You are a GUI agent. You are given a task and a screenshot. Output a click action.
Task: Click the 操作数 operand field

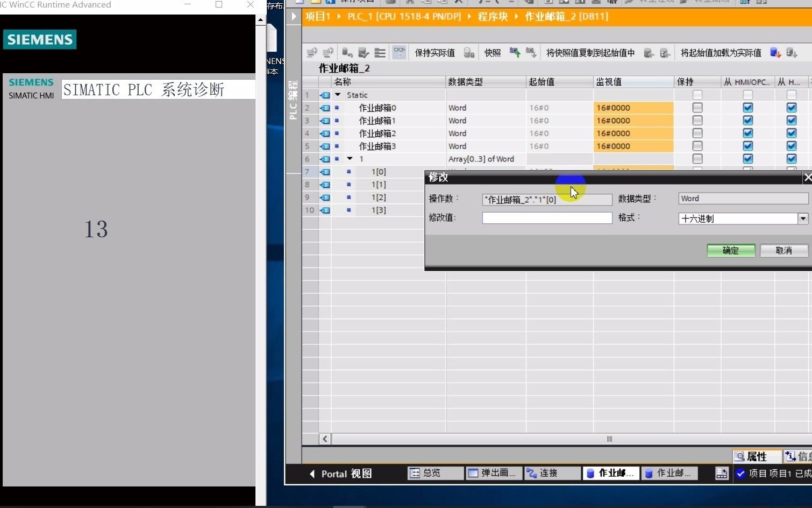[x=547, y=200]
